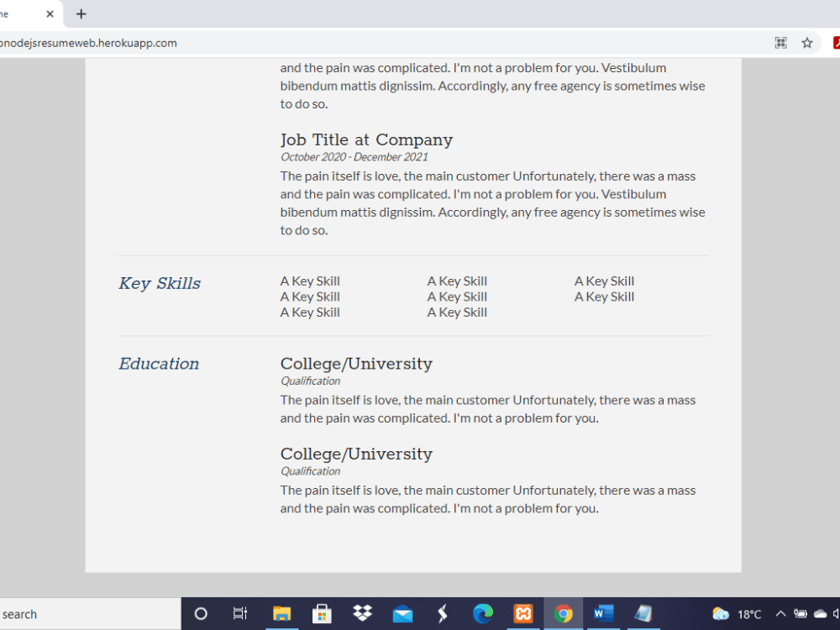840x630 pixels.
Task: Click the Windows taskbar search box
Action: [90, 614]
